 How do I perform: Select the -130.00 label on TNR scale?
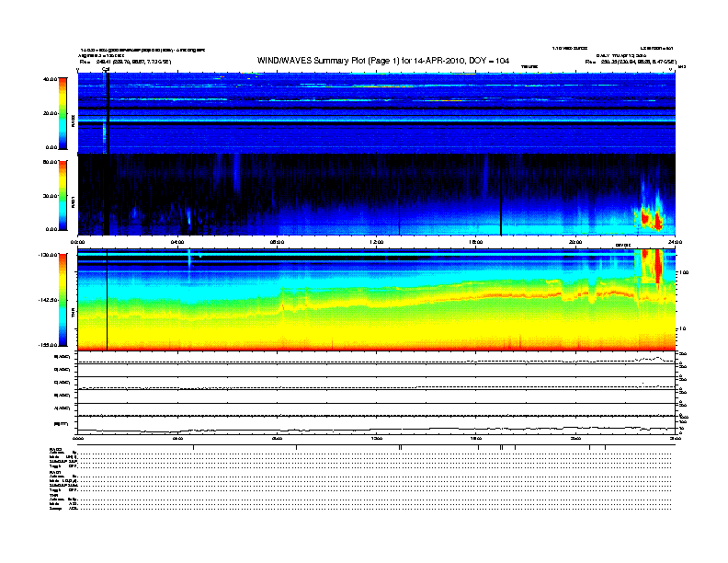pos(49,255)
